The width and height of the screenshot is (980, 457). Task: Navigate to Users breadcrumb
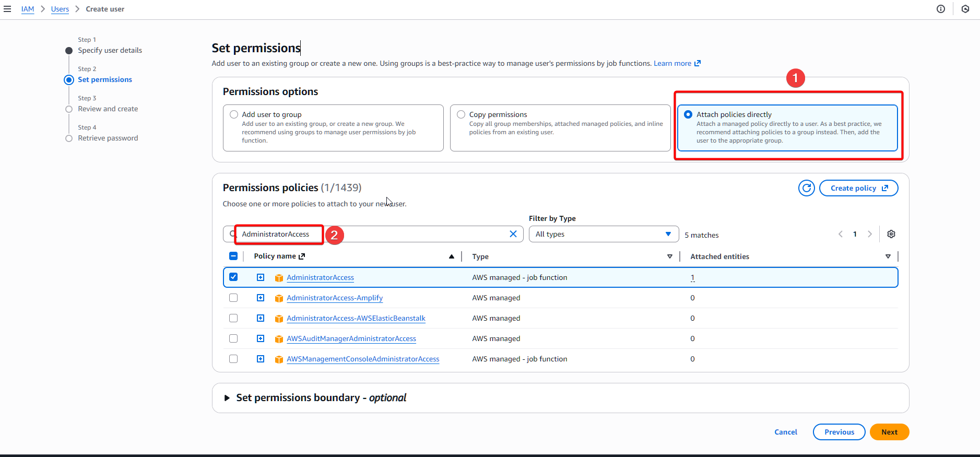(60, 9)
